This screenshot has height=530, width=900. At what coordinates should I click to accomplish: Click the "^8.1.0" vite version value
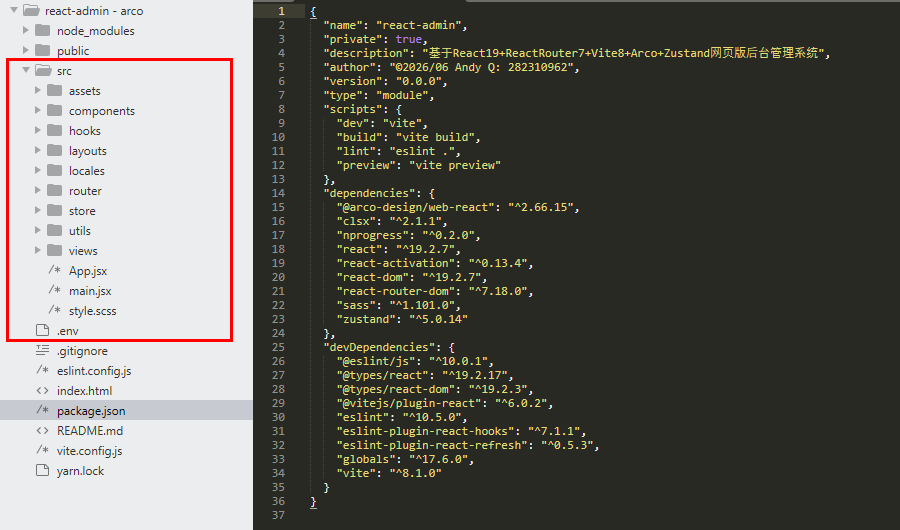(415, 473)
